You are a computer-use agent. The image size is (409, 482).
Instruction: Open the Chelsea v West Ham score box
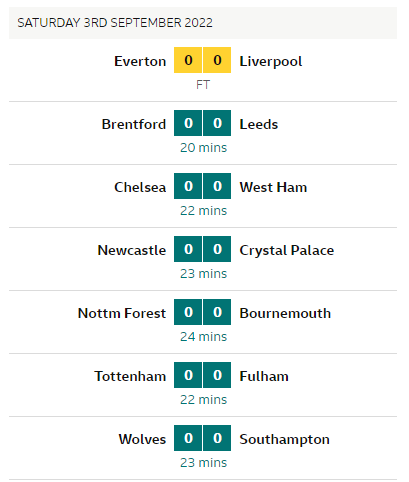pyautogui.click(x=202, y=186)
